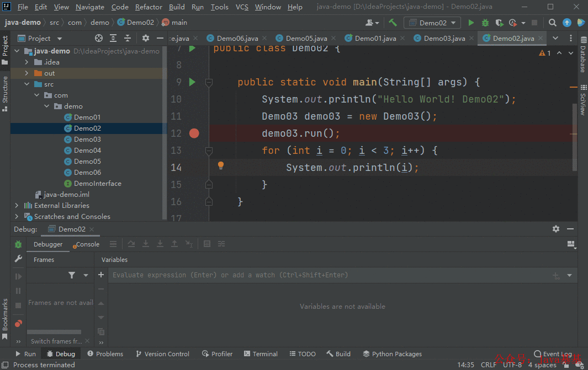Click the editor vertical scrollbar

[575, 137]
